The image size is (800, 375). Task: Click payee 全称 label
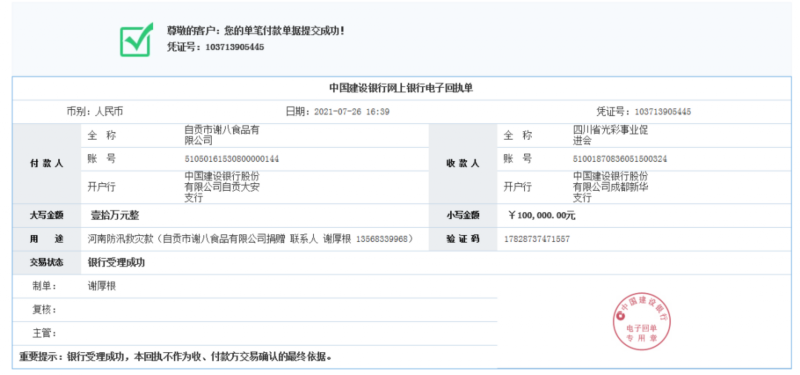[x=518, y=135]
